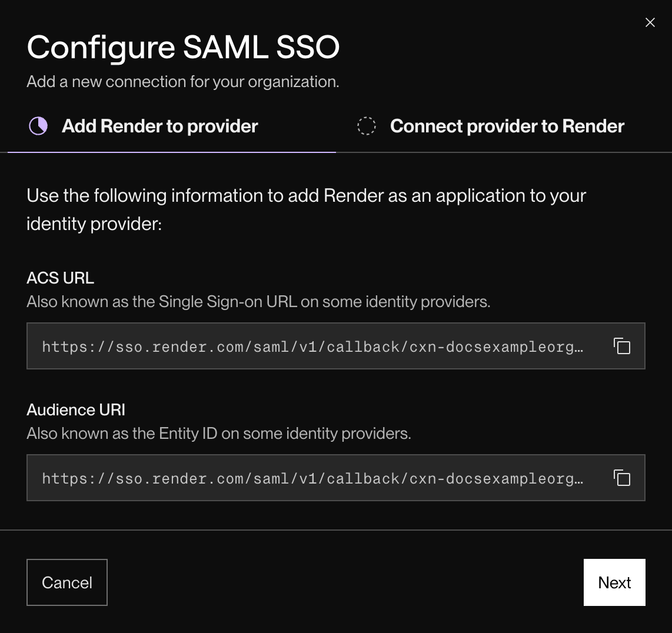Select the progress icon on Add Render to provider
The width and height of the screenshot is (672, 633).
click(38, 125)
